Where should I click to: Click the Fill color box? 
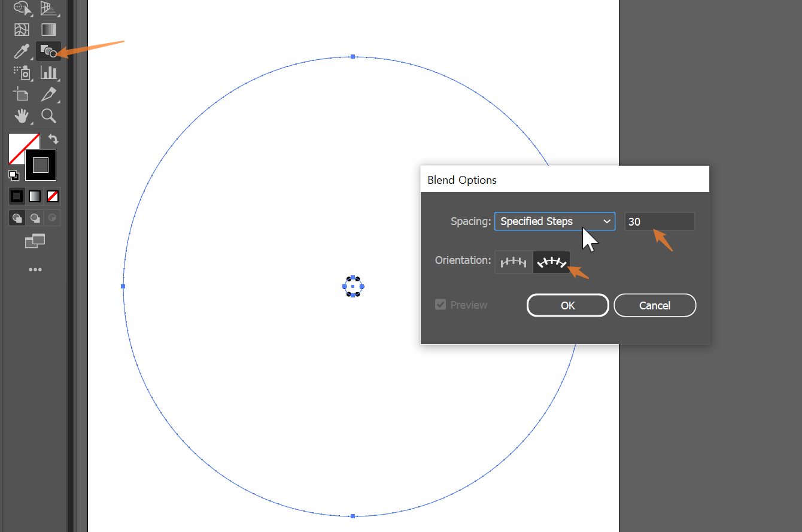point(19,144)
